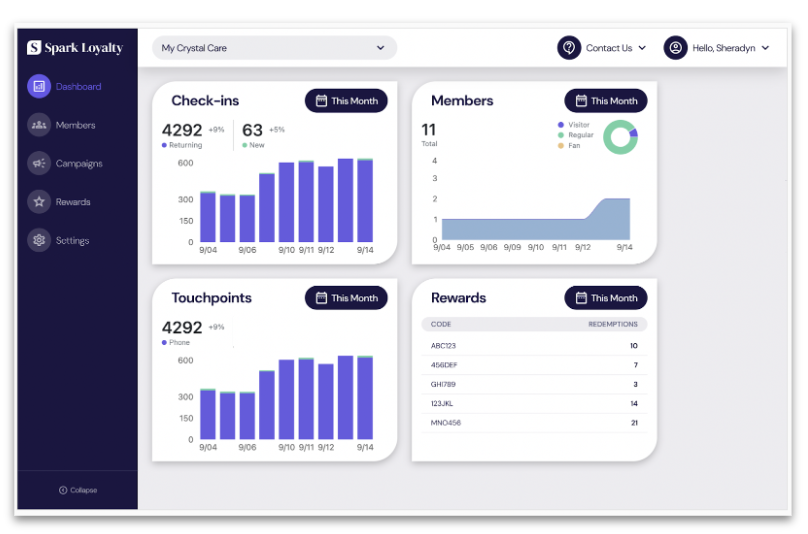Click the 9/14 bar in Check-ins chart

365,200
